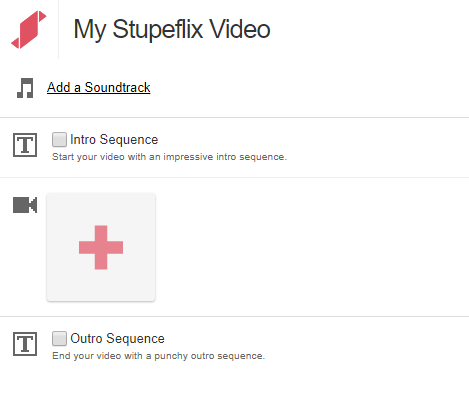Click the intro description about impressive intro sequence
The image size is (469, 402).
pos(169,157)
